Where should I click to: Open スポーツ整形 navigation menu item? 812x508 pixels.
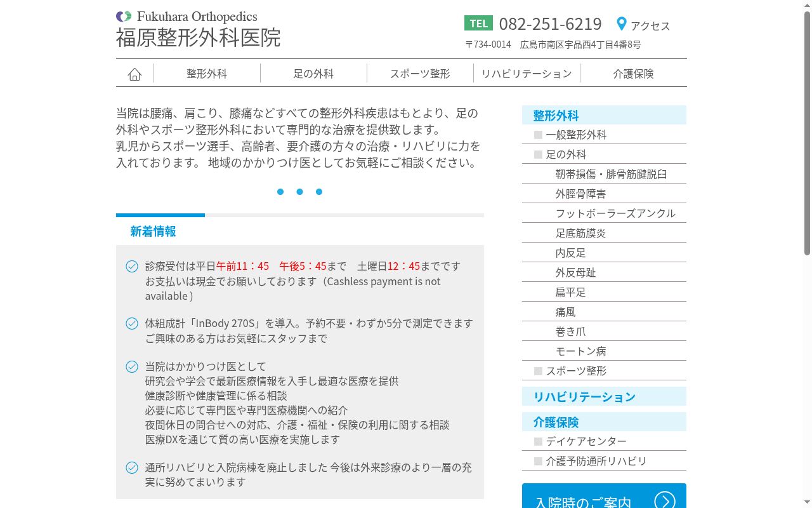[x=420, y=74]
